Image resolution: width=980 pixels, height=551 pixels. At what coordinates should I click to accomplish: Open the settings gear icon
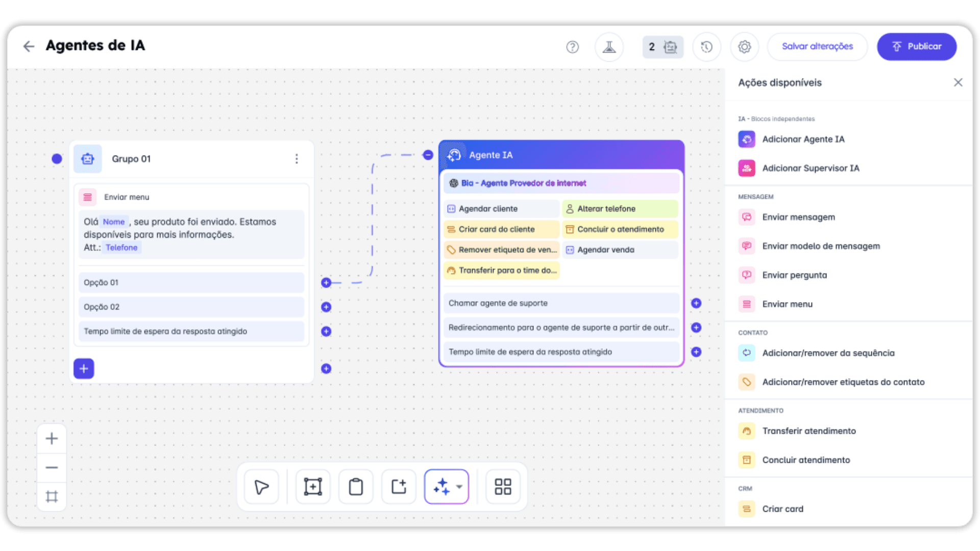[x=744, y=47]
